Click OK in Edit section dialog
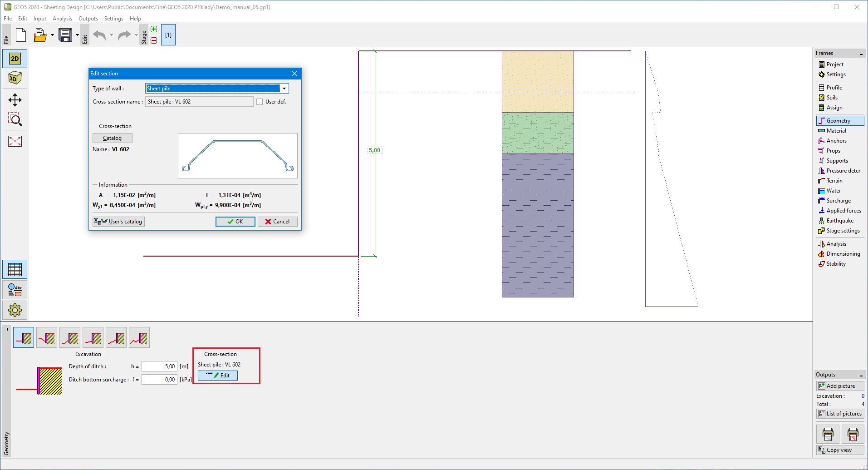The height and width of the screenshot is (470, 868). [235, 222]
